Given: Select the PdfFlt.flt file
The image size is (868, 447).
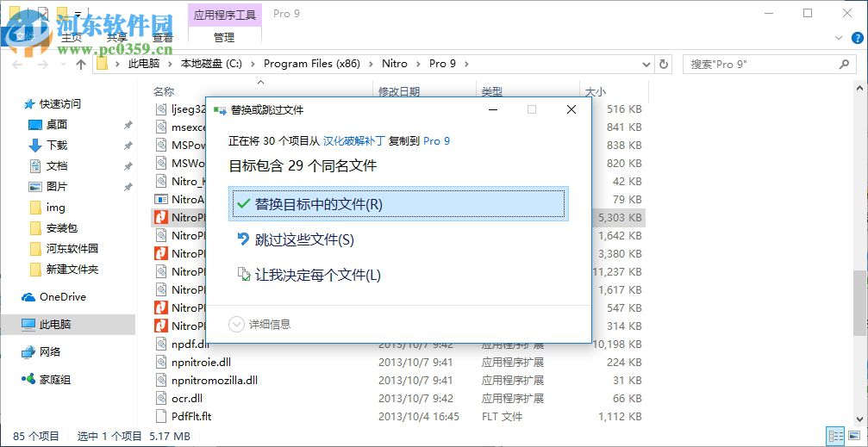Looking at the screenshot, I should click(x=191, y=416).
